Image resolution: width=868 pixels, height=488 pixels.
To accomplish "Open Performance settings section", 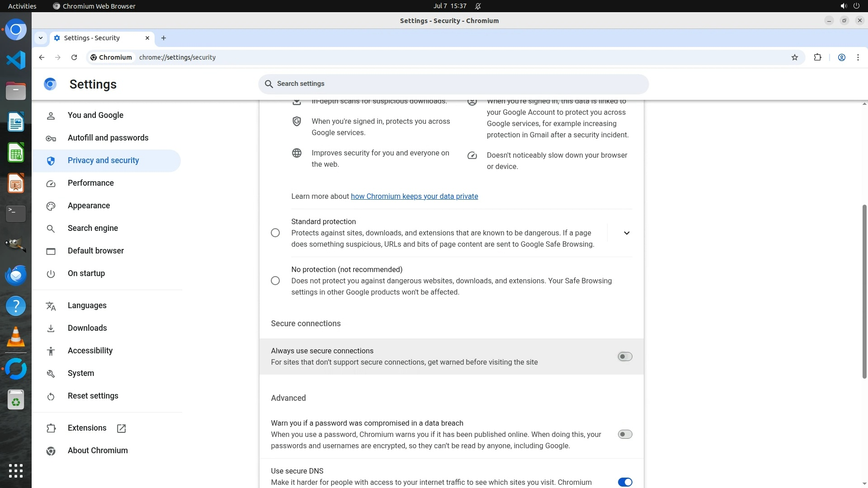I will tap(90, 183).
